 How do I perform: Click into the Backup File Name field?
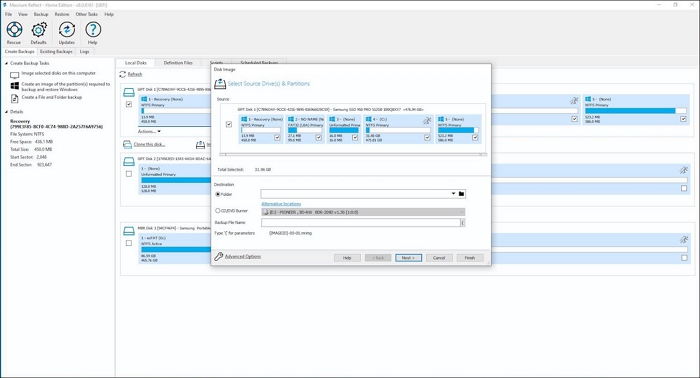coord(361,222)
